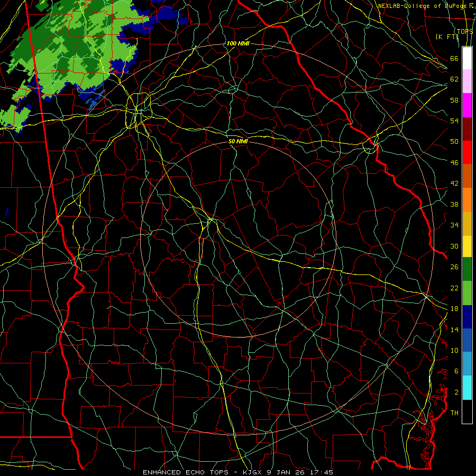Click the KJGX radar site identifier
The image size is (476, 476).
[253, 472]
